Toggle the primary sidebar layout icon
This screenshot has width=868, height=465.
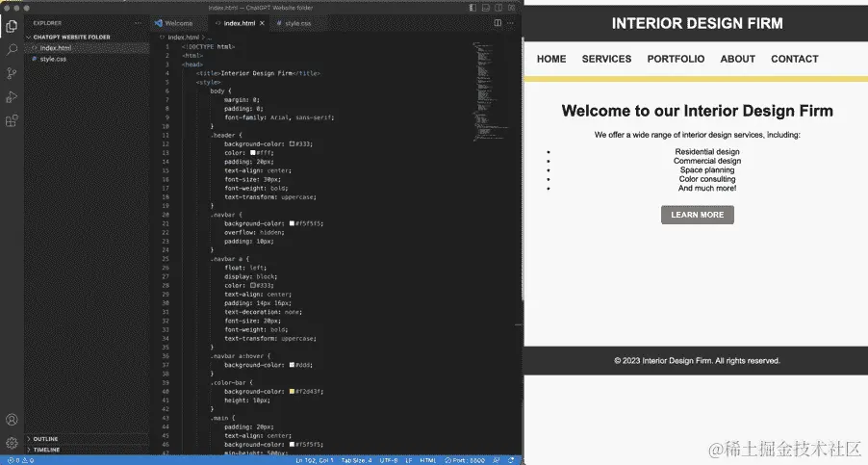pyautogui.click(x=472, y=8)
